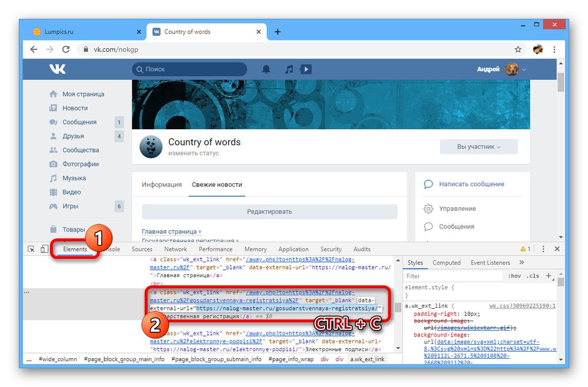Reload the vk.com page

point(66,49)
